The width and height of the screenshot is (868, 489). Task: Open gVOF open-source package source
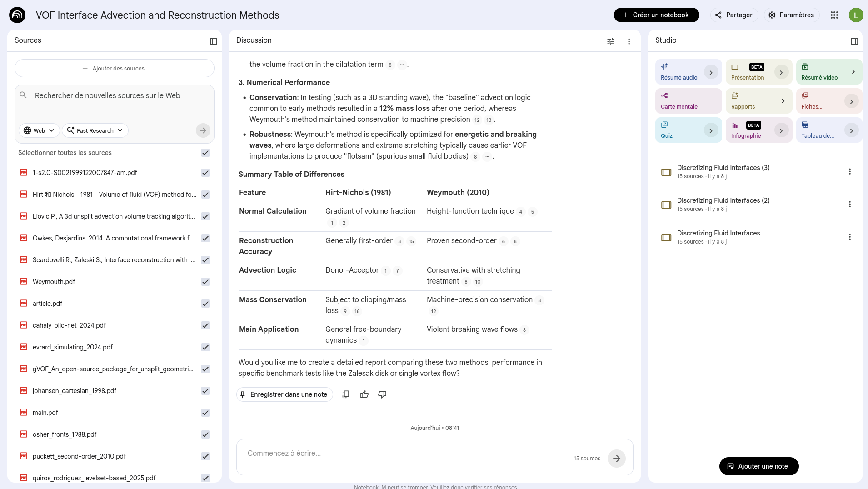click(113, 369)
